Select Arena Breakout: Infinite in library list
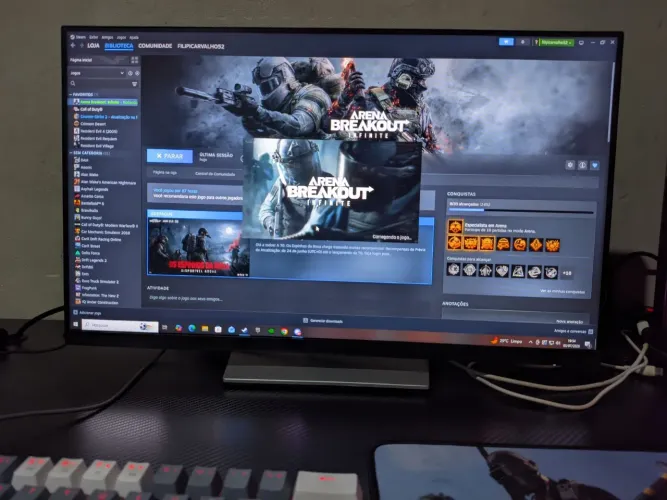The width and height of the screenshot is (667, 500). [x=103, y=102]
